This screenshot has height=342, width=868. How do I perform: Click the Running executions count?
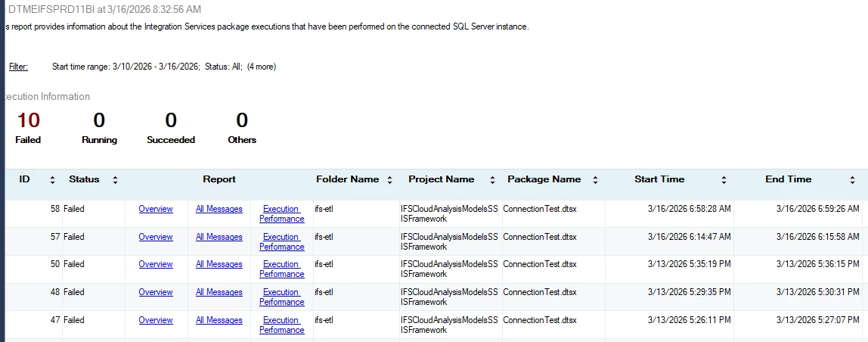click(x=99, y=120)
